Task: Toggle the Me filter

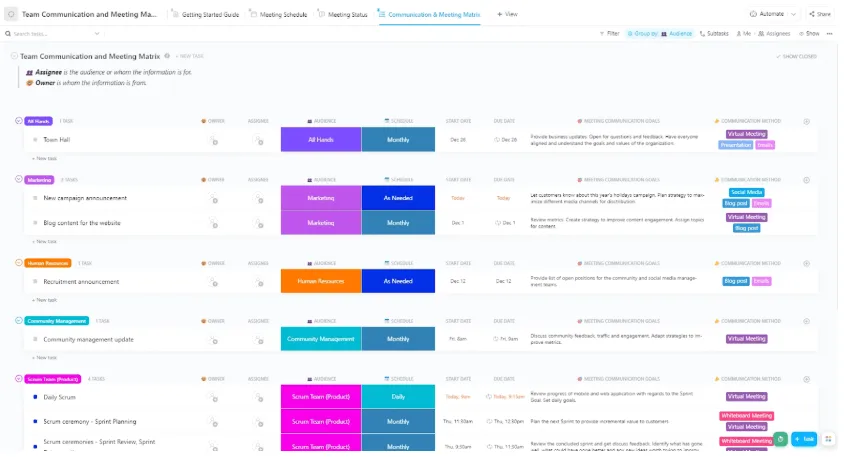Action: [x=743, y=33]
